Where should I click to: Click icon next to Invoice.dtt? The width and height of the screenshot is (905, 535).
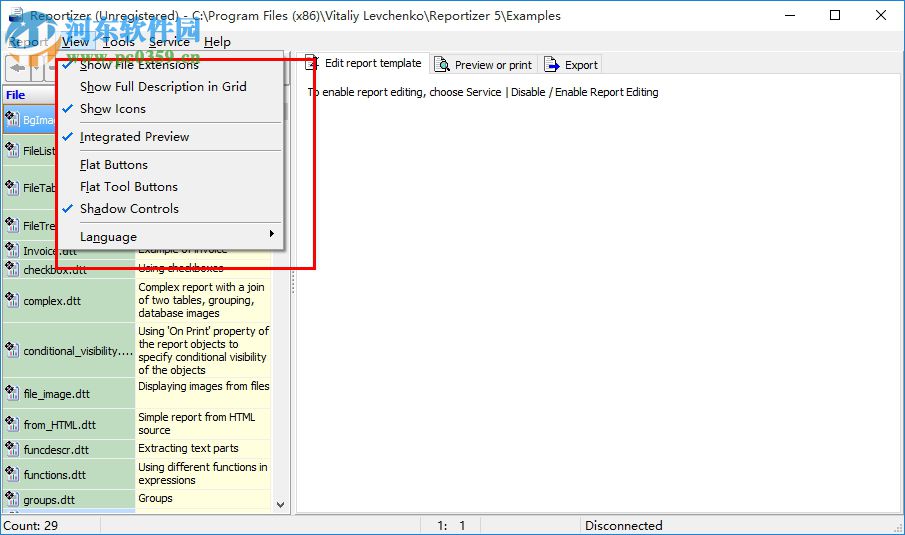coord(12,249)
